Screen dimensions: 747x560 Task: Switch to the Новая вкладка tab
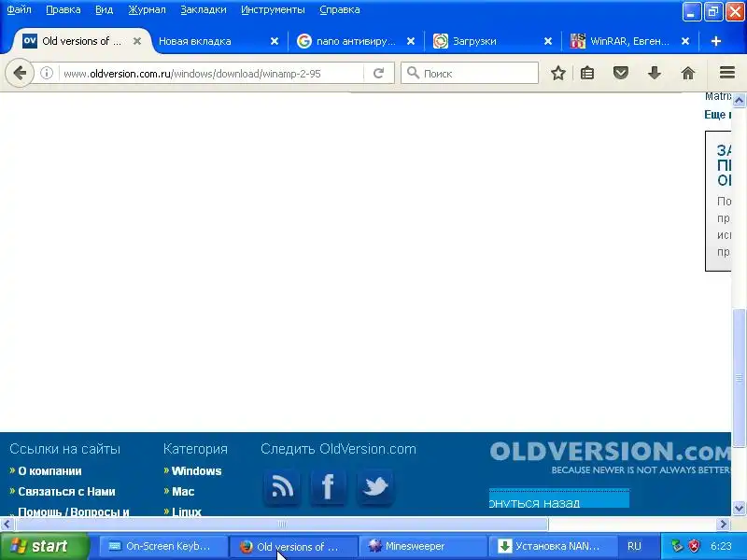coord(209,41)
